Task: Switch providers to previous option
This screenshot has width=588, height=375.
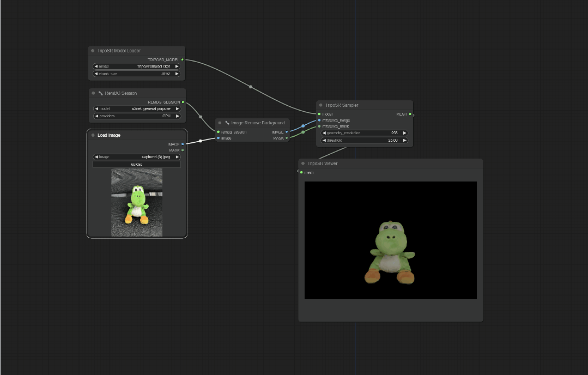Action: (96, 116)
